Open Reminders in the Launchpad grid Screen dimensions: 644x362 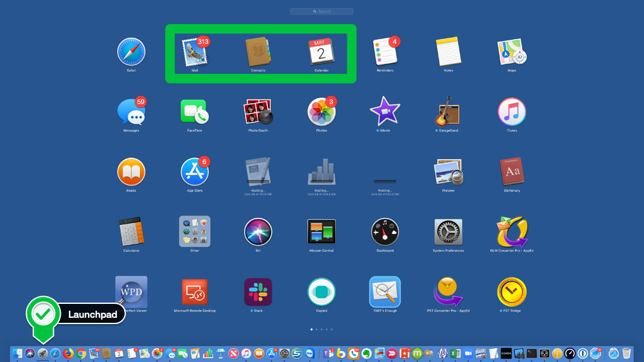385,52
